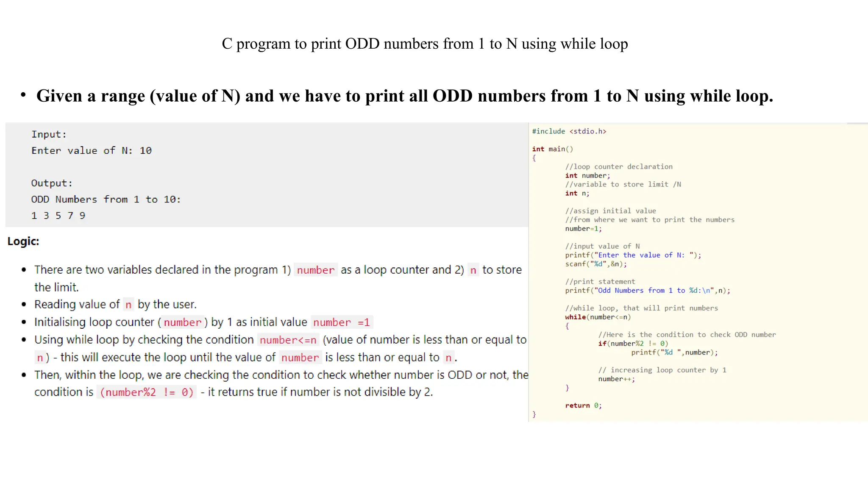Click the red 'number<=n' inline code
Screen dimensions: 868x488
coord(288,340)
